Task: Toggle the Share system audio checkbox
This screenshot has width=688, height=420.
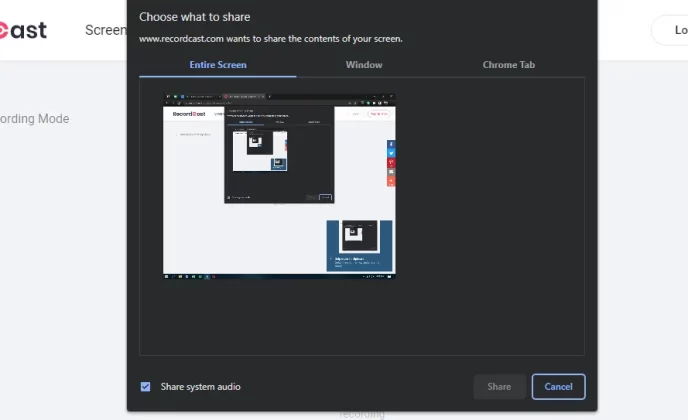Action: tap(145, 387)
